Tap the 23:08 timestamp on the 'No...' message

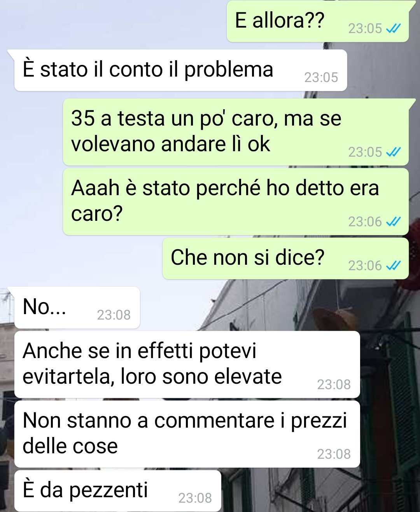[114, 315]
